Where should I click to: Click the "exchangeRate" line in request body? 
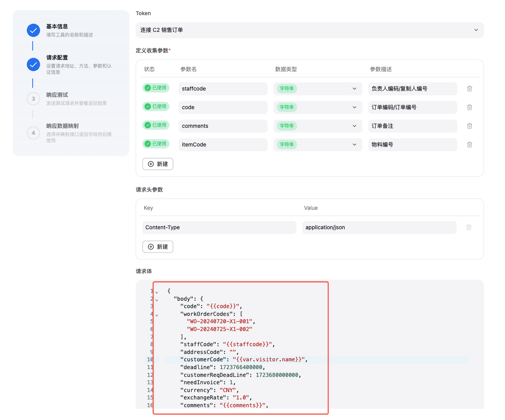[216, 397]
